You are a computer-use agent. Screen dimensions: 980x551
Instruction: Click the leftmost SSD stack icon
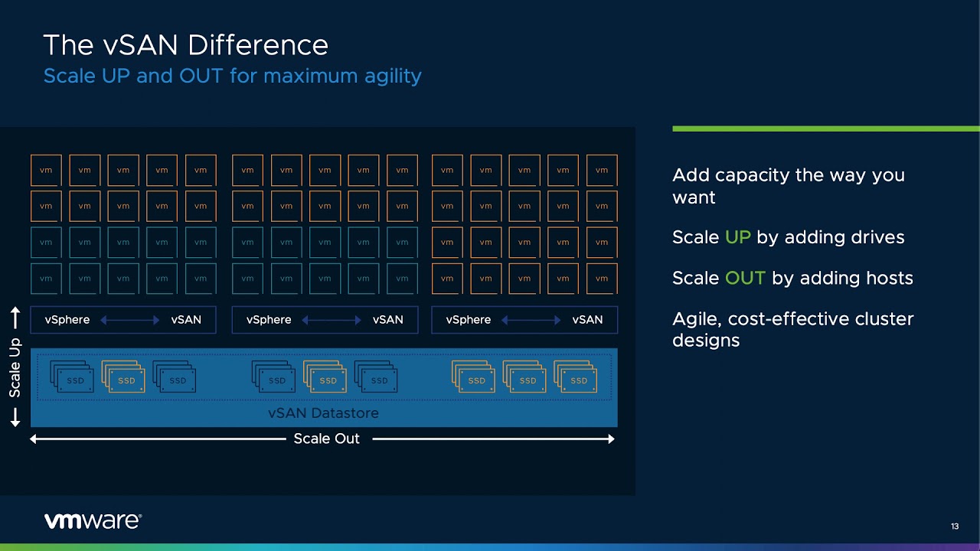(72, 377)
